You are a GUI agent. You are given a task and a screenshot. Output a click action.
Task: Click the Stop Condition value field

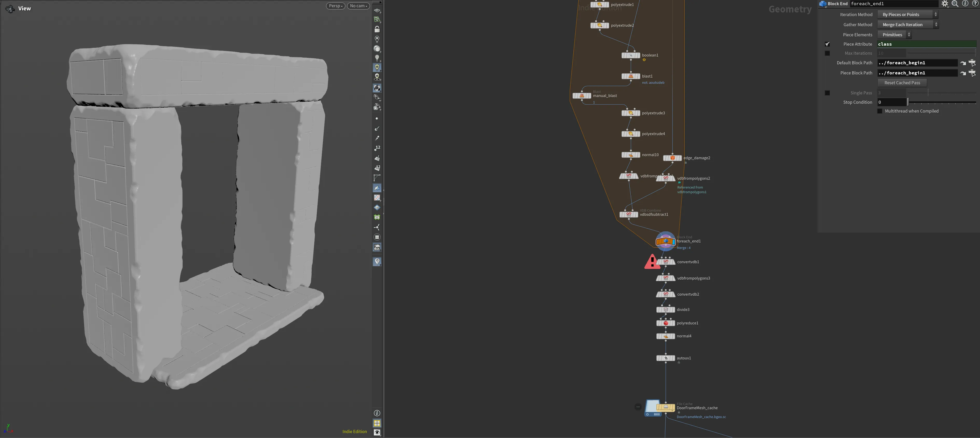(892, 102)
